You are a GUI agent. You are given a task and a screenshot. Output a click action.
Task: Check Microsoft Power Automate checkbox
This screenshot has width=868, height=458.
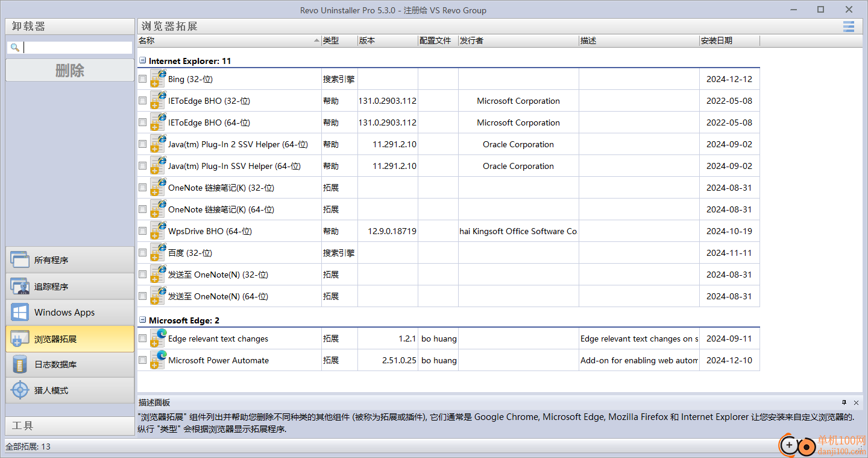[142, 360]
